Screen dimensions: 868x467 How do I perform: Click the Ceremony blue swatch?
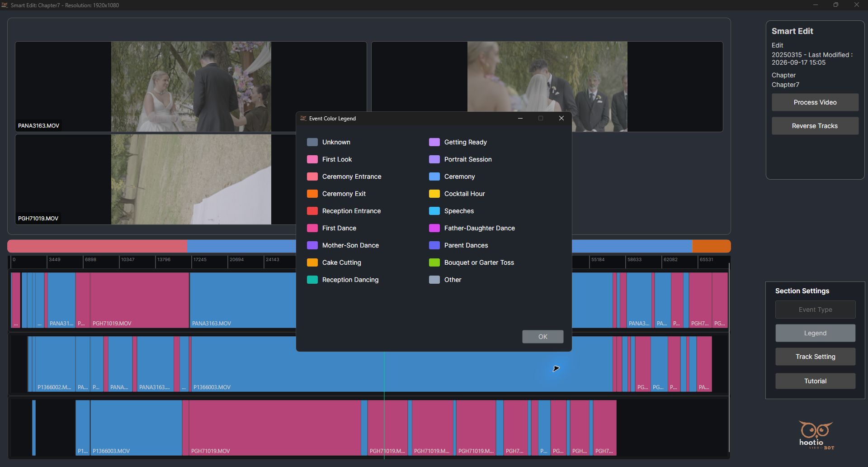coord(434,176)
